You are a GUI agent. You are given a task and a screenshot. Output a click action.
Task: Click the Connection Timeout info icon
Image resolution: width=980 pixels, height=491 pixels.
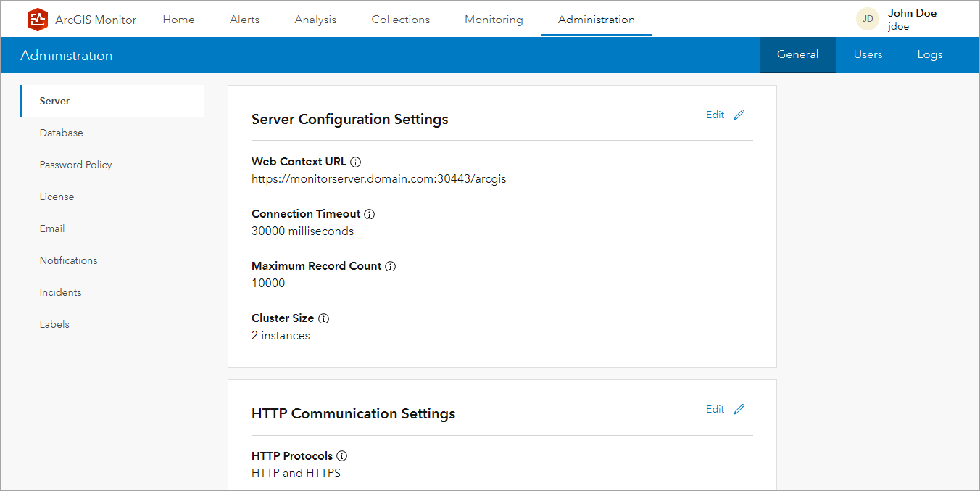[370, 214]
